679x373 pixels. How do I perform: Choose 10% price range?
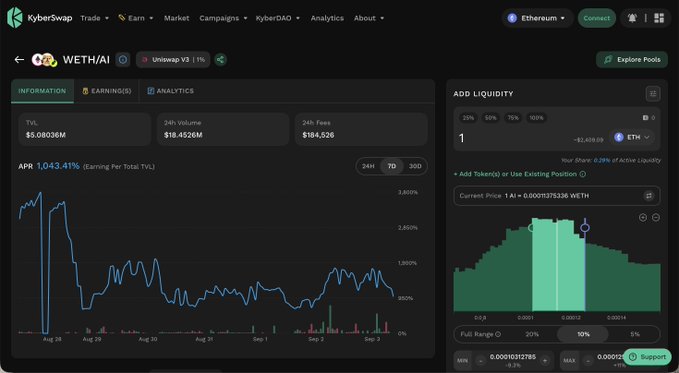[x=583, y=334]
